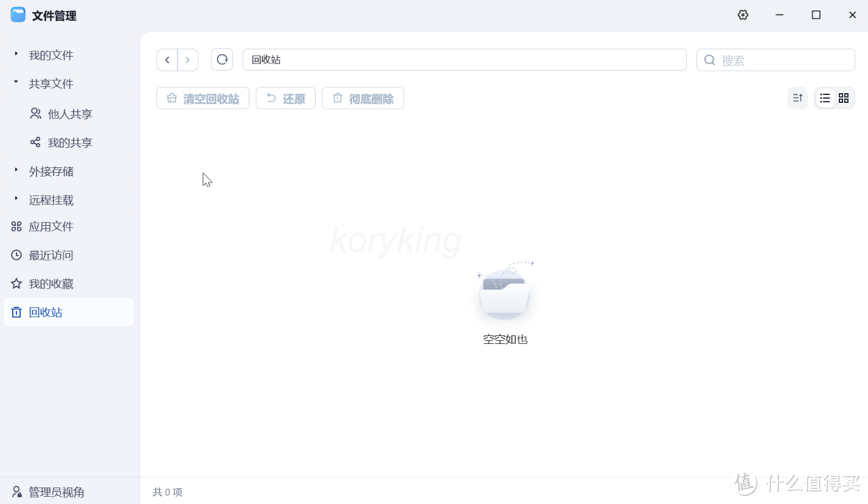868x504 pixels.
Task: Switch to list view mode
Action: tap(825, 98)
